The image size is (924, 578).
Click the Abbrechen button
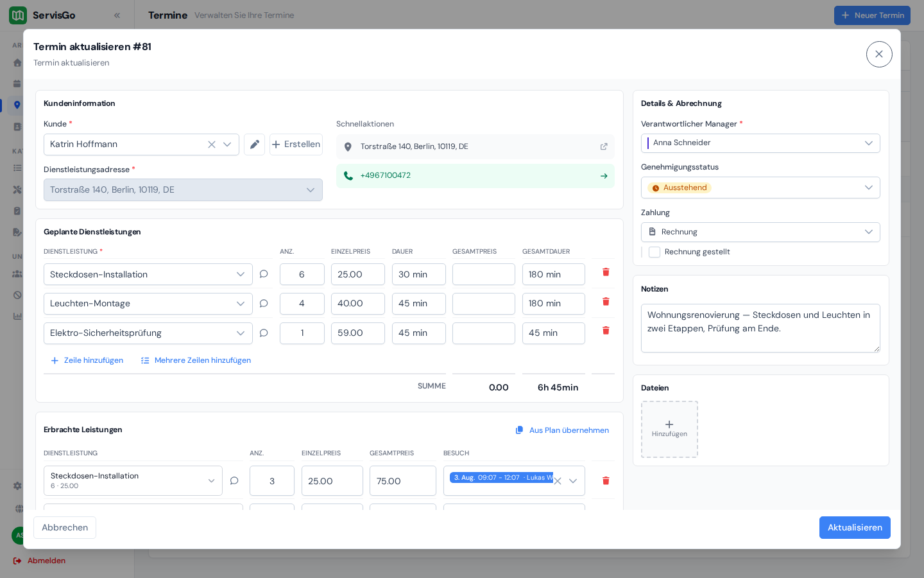pyautogui.click(x=65, y=527)
